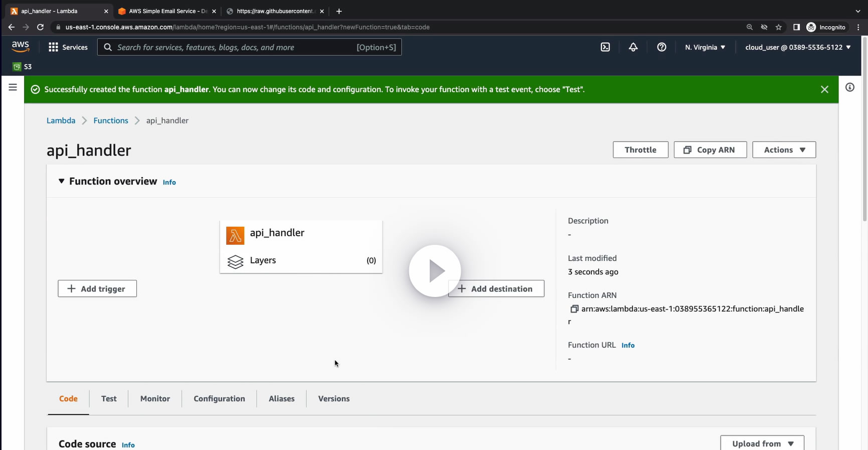868x450 pixels.
Task: Open the side navigation hamburger menu
Action: [x=13, y=87]
